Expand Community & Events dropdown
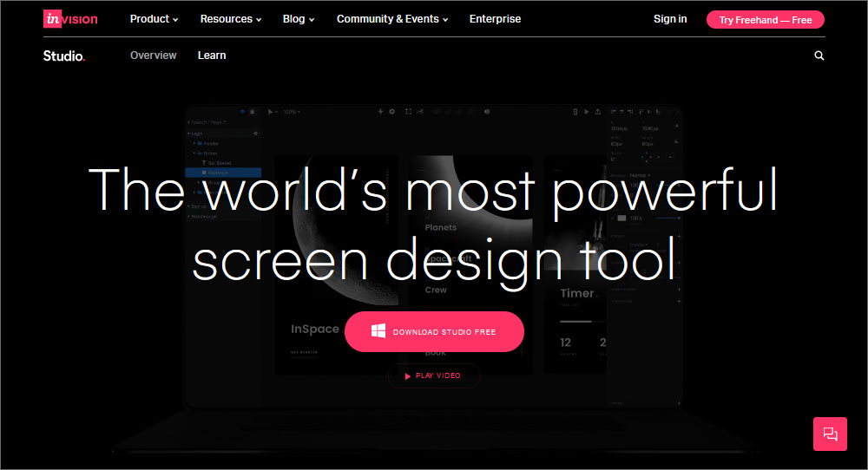 (x=392, y=19)
